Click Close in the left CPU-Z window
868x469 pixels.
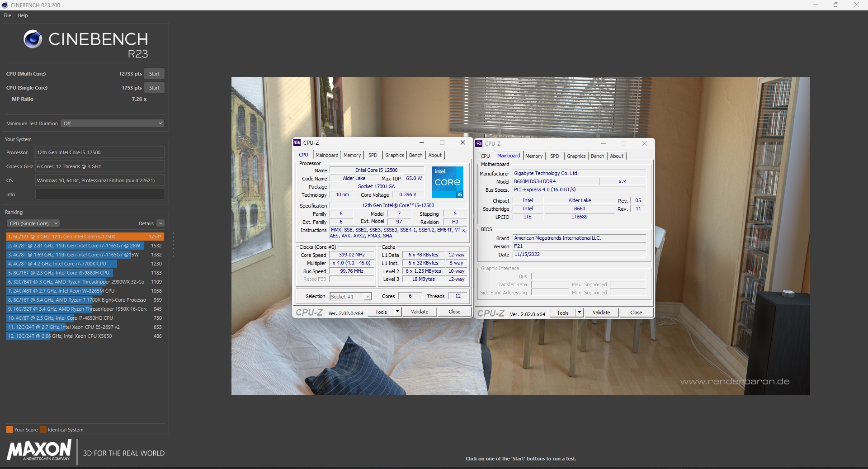pyautogui.click(x=454, y=312)
